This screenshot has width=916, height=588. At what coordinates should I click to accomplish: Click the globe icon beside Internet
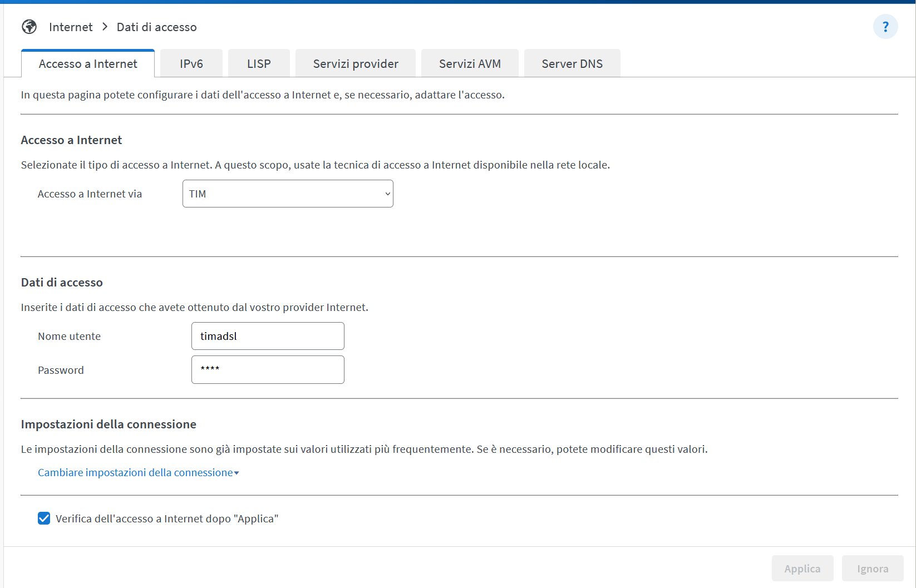coord(29,27)
